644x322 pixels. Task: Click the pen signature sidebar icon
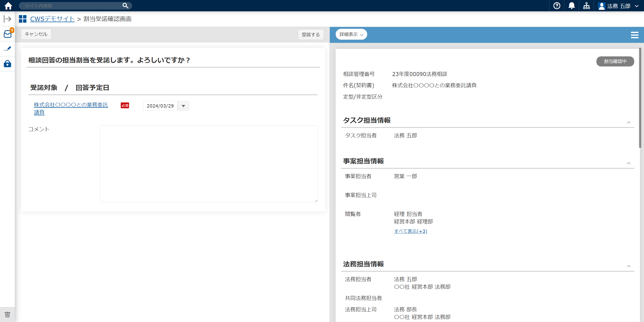[8, 49]
